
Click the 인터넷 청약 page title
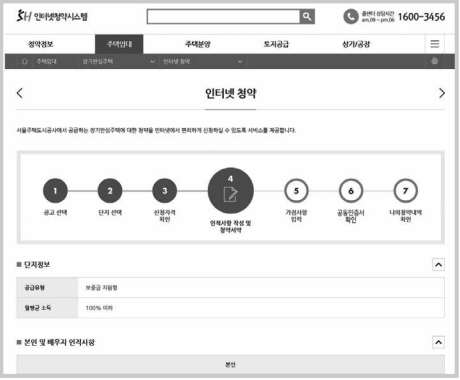tap(231, 93)
